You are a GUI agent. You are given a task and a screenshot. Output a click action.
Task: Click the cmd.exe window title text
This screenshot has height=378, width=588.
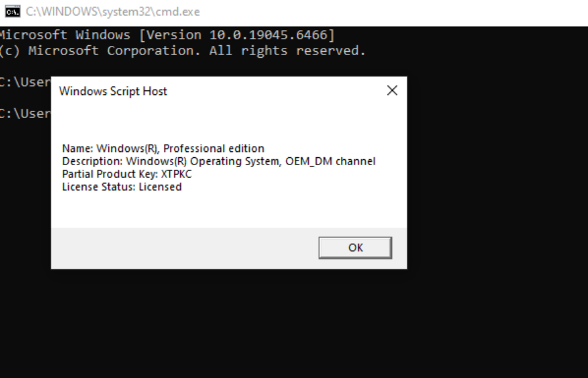(113, 12)
